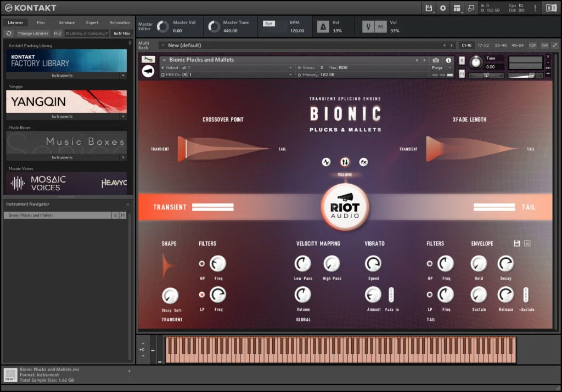Toggle the transient HP filter button
This screenshot has width=562, height=392.
202,264
